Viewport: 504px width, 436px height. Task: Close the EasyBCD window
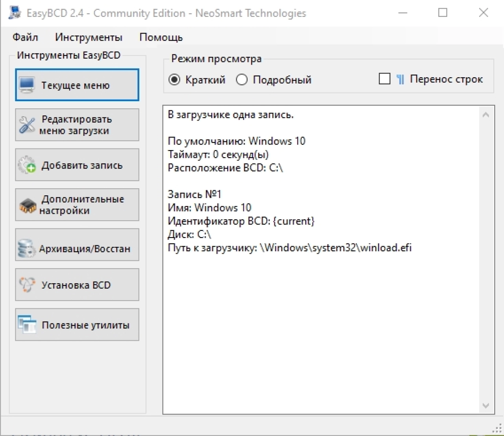coord(484,13)
